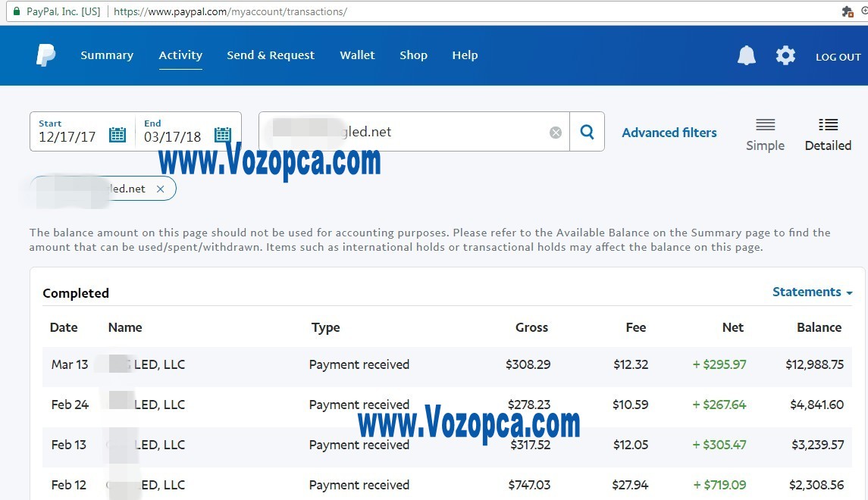This screenshot has height=500, width=868.
Task: Clear the search field text
Action: pos(555,132)
